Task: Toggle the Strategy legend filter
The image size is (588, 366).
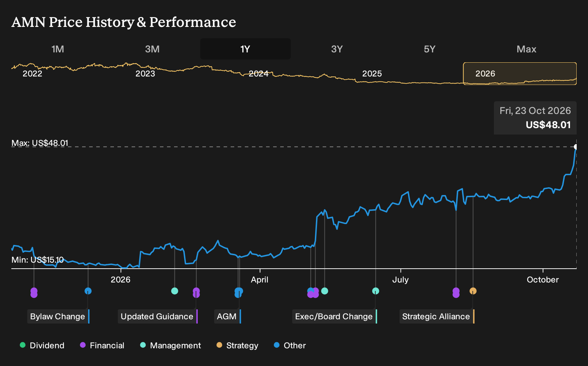Action: click(237, 345)
